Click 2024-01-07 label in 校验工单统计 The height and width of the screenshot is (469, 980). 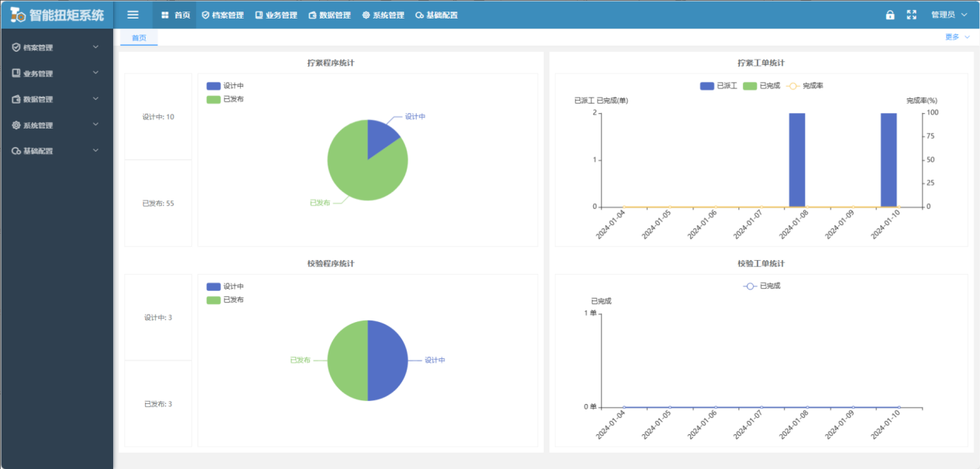click(748, 425)
